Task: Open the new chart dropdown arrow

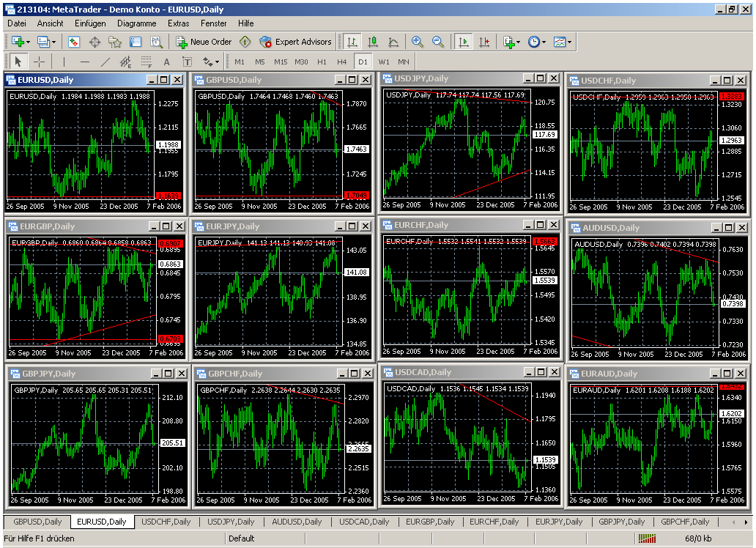Action: pos(27,42)
